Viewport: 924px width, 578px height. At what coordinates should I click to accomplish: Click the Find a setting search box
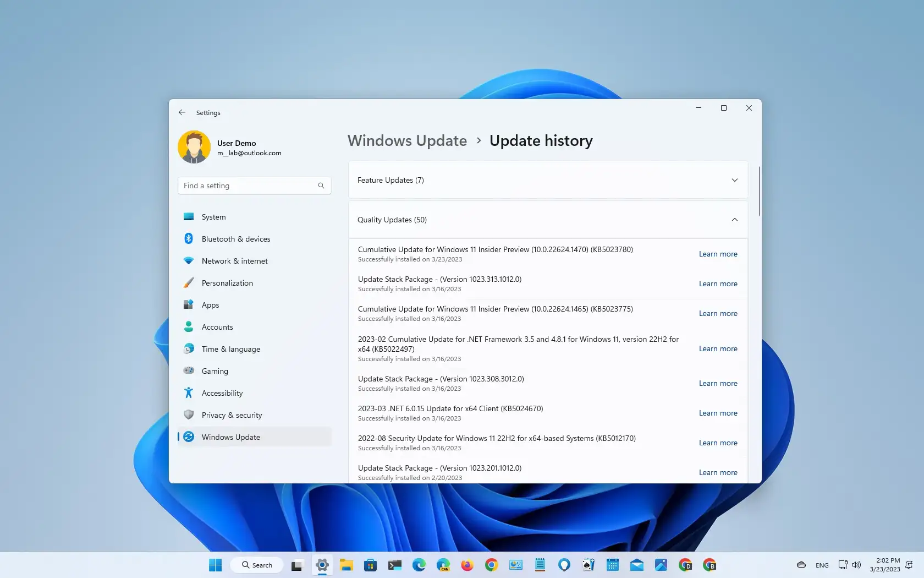pos(254,186)
